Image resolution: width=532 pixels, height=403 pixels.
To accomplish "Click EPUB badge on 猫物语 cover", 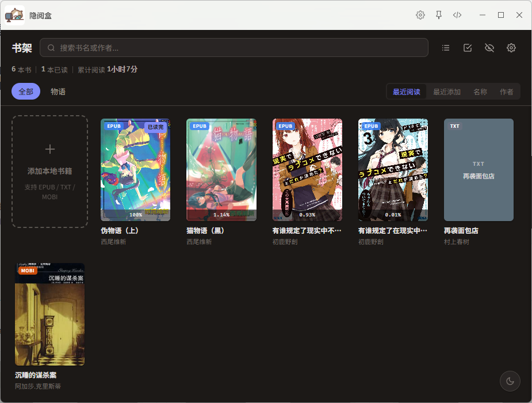I will tap(200, 126).
